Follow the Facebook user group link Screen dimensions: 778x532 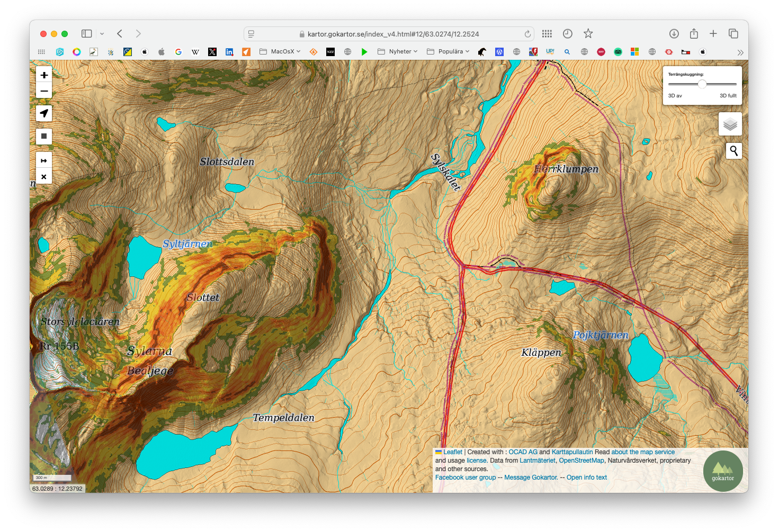pyautogui.click(x=465, y=477)
